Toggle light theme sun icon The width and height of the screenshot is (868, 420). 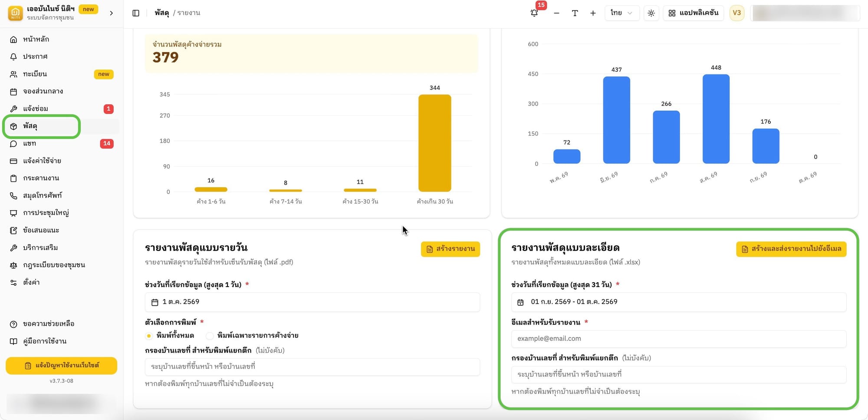[x=651, y=13]
